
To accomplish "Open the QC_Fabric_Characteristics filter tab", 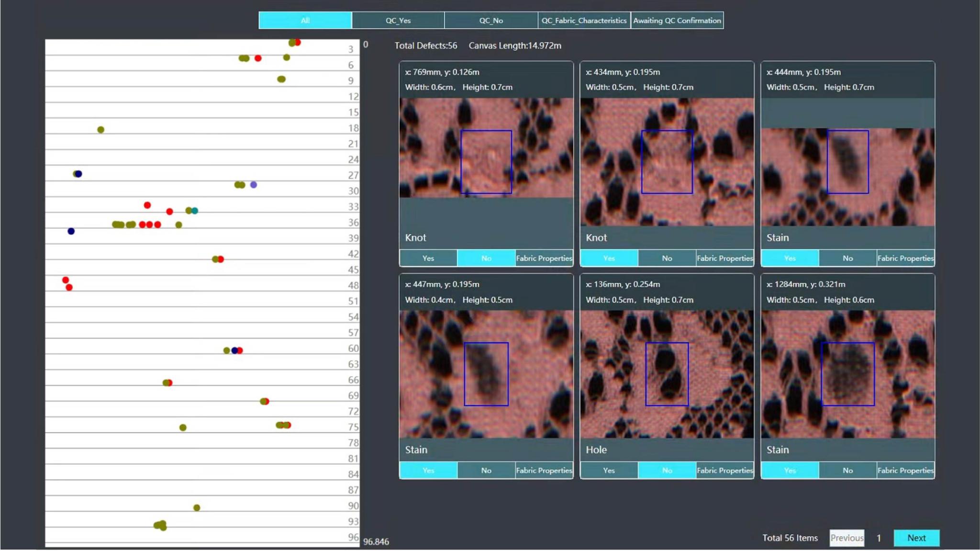I will (x=585, y=20).
